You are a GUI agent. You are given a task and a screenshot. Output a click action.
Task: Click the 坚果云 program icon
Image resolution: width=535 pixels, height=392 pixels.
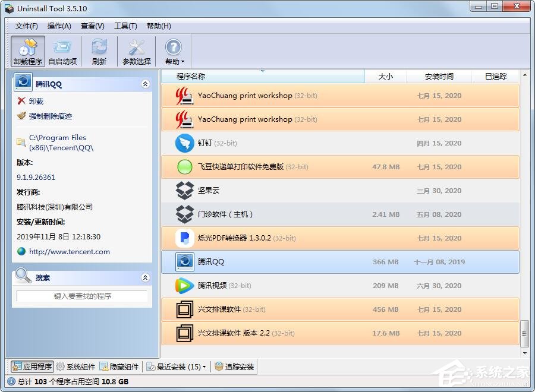[184, 191]
